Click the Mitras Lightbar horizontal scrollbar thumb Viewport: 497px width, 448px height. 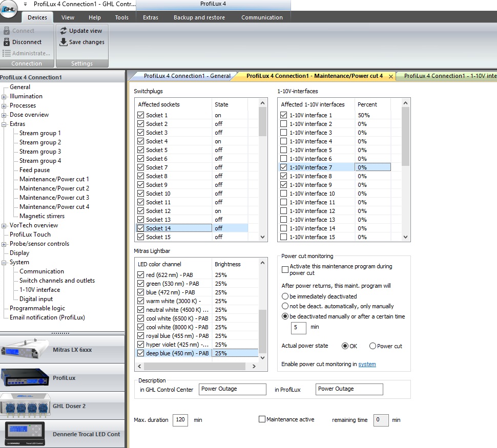(x=195, y=366)
